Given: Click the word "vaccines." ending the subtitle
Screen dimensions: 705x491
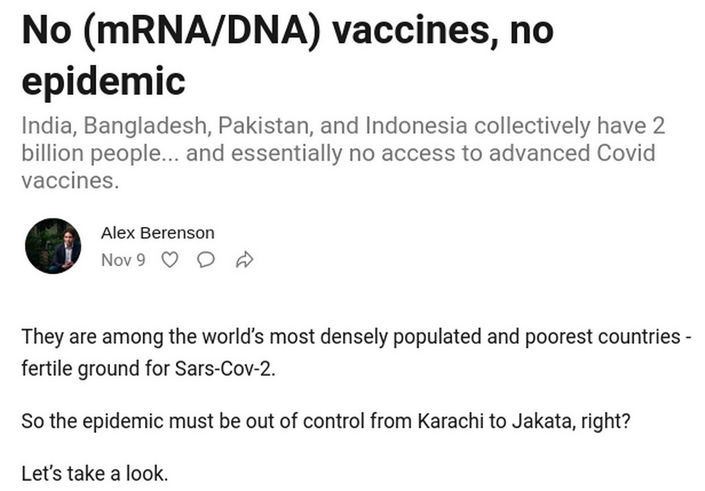Looking at the screenshot, I should tap(70, 181).
